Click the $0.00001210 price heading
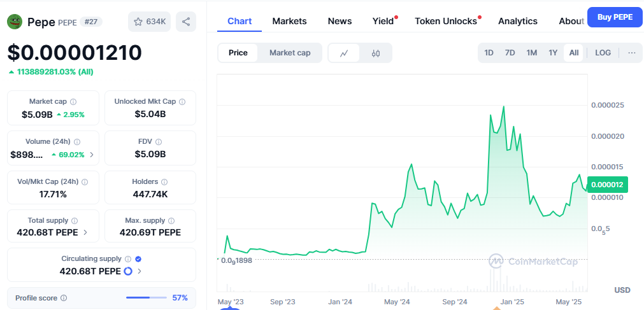Image resolution: width=644 pixels, height=310 pixels. pos(75,53)
